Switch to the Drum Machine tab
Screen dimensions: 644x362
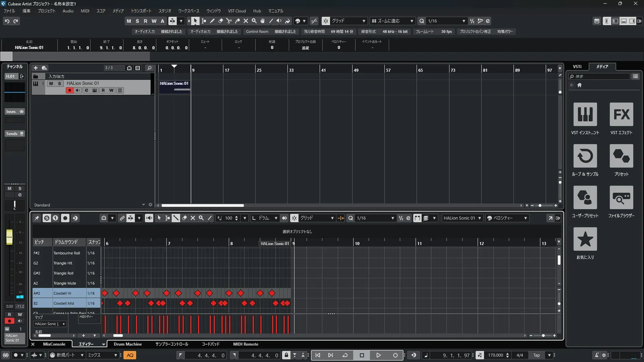127,344
